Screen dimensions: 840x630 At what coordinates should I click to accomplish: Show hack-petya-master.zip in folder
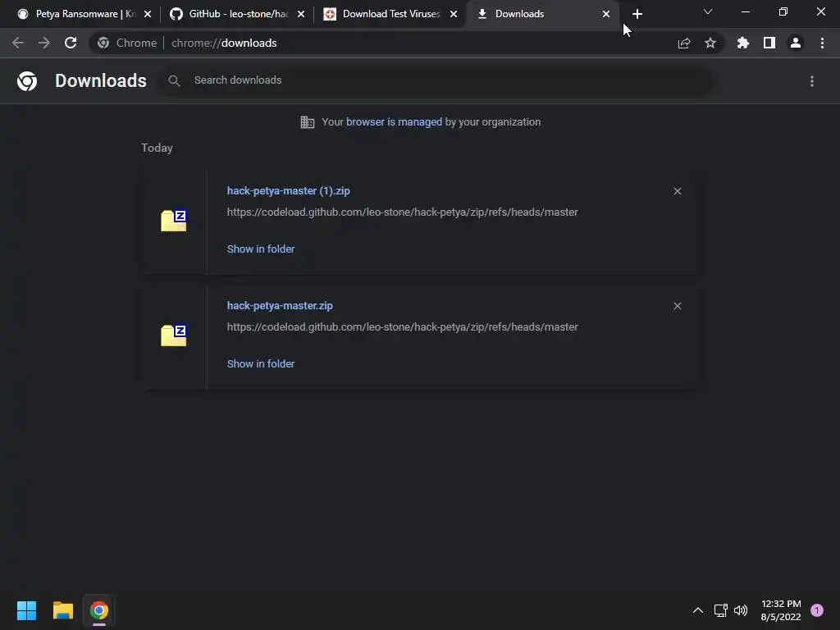(261, 363)
